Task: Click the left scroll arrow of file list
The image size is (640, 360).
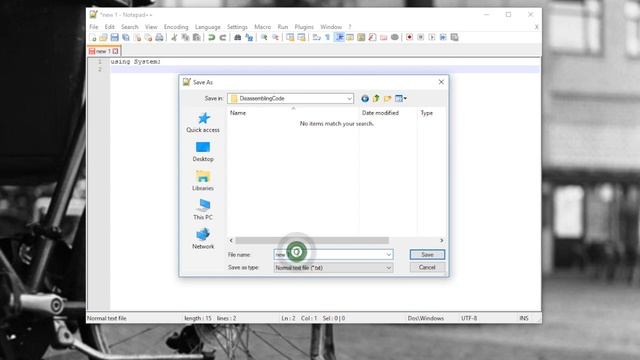Action: (231, 240)
